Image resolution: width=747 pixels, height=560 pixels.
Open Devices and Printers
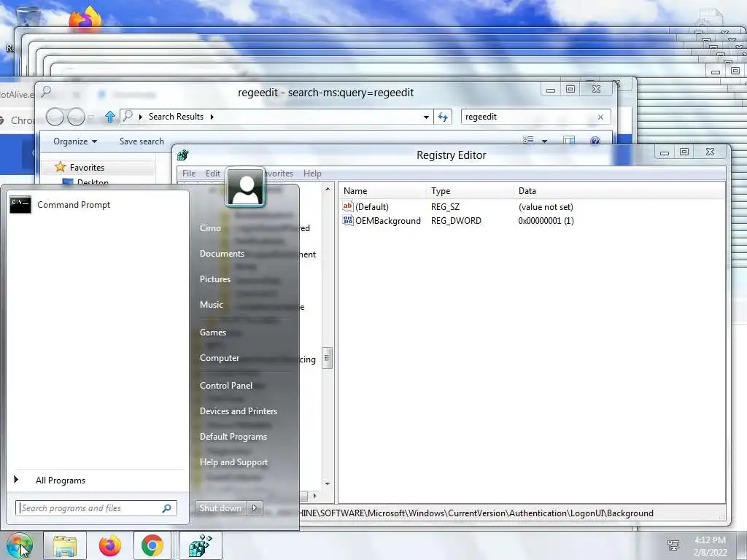click(x=239, y=411)
